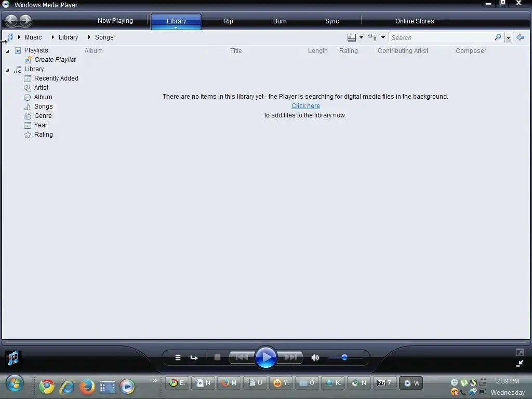This screenshot has width=532, height=399.
Task: Click the album art music icon at bottom-left
Action: coord(13,358)
